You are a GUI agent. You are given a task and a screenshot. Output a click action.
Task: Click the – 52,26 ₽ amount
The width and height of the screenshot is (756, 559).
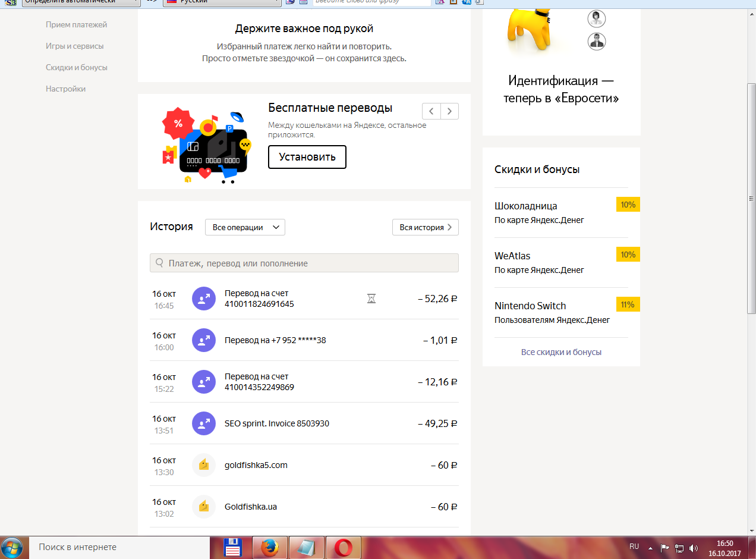437,299
